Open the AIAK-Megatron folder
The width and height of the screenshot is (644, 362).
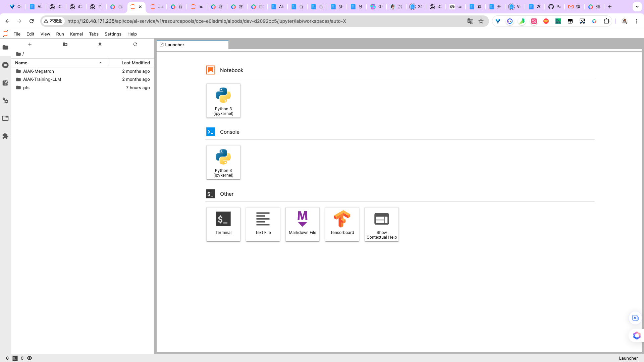tap(83, 71)
